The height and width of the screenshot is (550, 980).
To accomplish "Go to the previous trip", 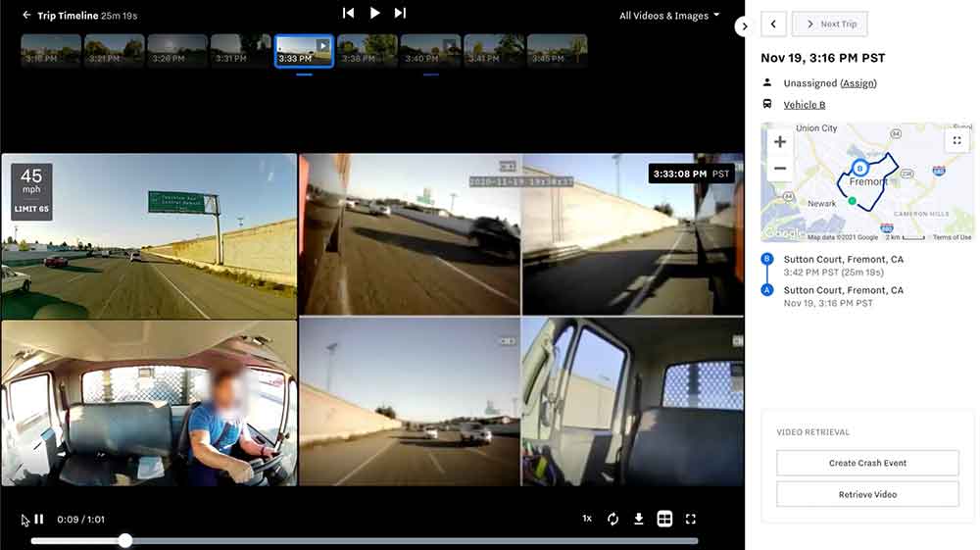I will click(773, 25).
